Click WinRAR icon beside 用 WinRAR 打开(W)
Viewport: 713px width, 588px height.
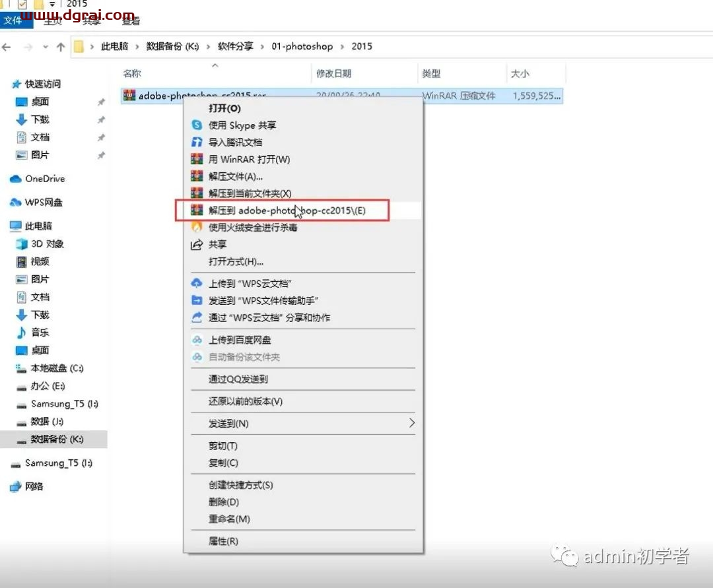point(197,159)
